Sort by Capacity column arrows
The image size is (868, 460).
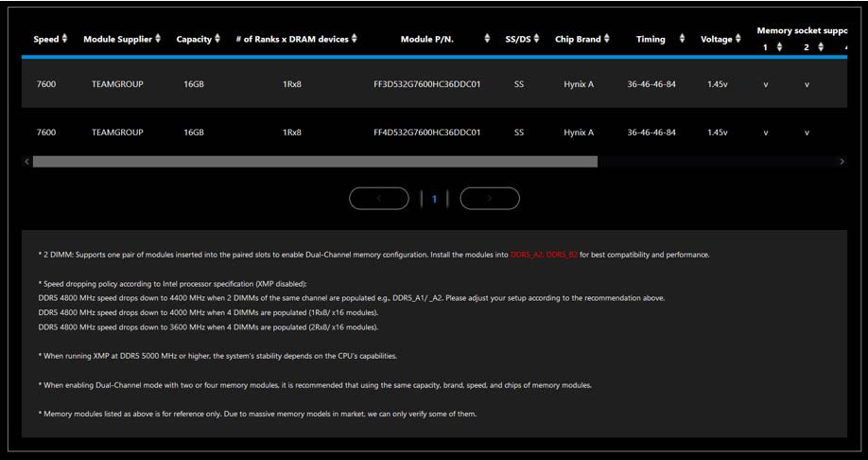click(217, 39)
